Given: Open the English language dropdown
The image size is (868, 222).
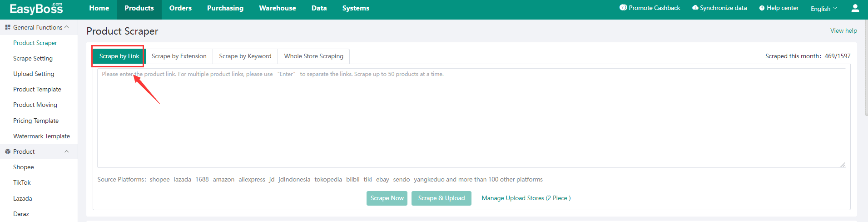Looking at the screenshot, I should [824, 9].
